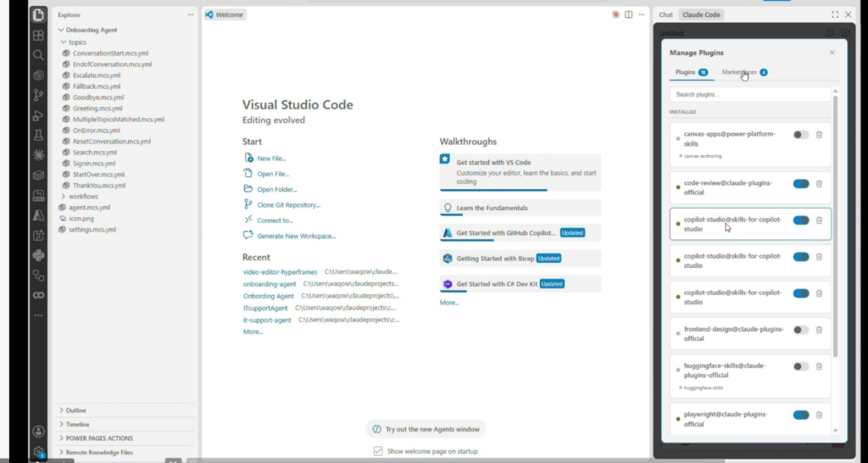Click the plugin list vertical scrollbar
Viewport: 868px width, 463px height.
coord(835,226)
